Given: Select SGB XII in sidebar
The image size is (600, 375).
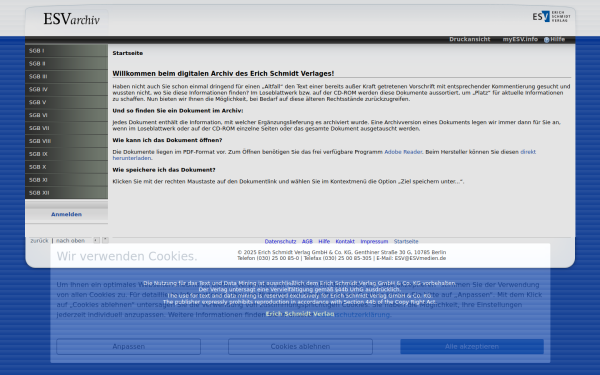Looking at the screenshot, I should point(67,193).
